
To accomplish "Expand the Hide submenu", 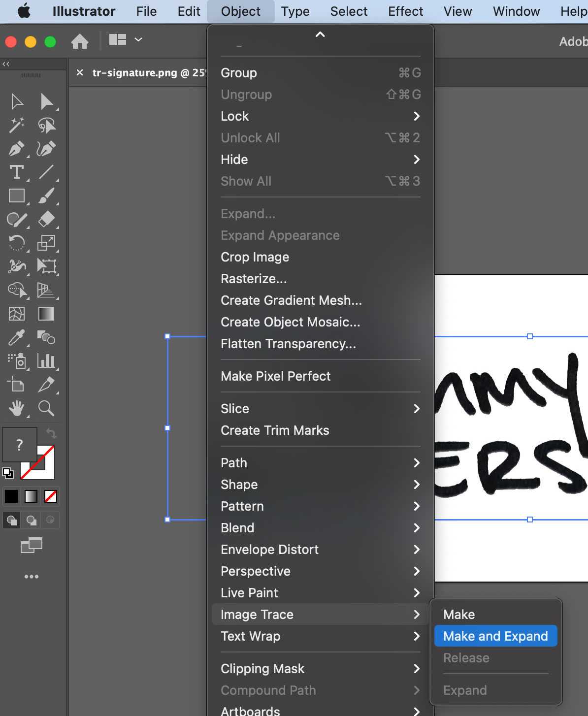I will coord(320,160).
